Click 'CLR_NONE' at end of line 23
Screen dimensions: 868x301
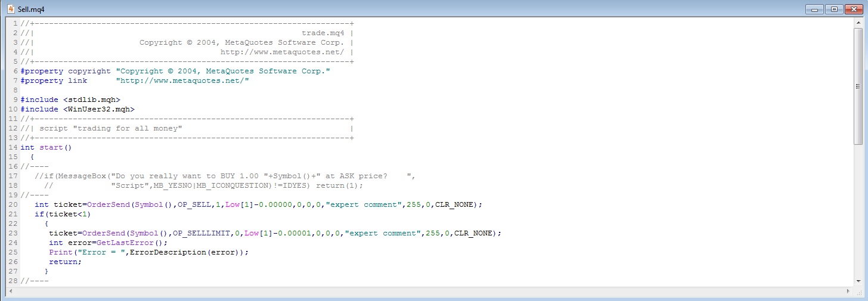[x=475, y=233]
